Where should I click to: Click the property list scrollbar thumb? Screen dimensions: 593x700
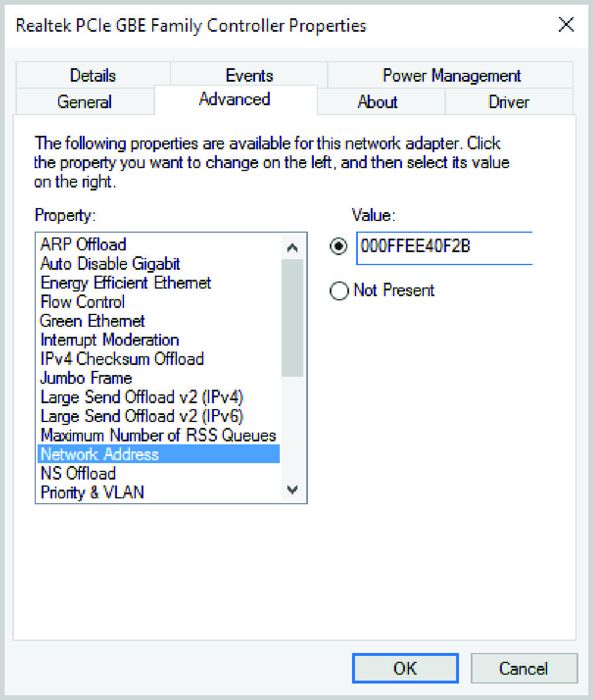(x=293, y=318)
